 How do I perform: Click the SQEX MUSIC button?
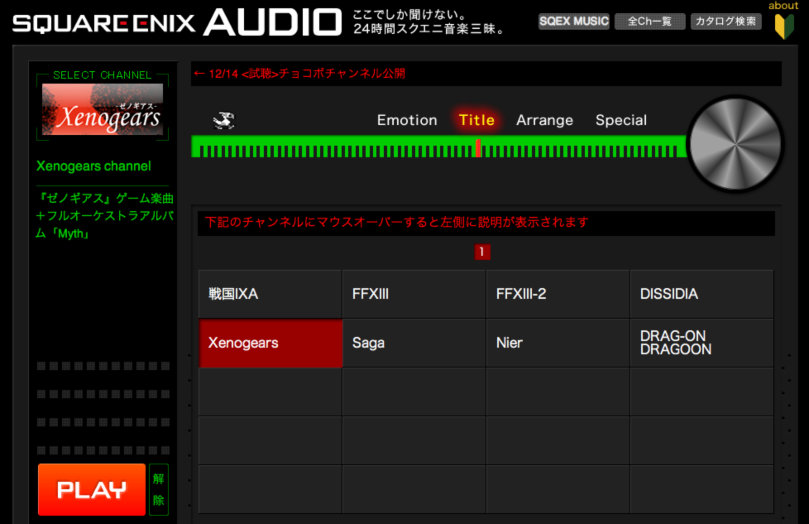[x=574, y=21]
